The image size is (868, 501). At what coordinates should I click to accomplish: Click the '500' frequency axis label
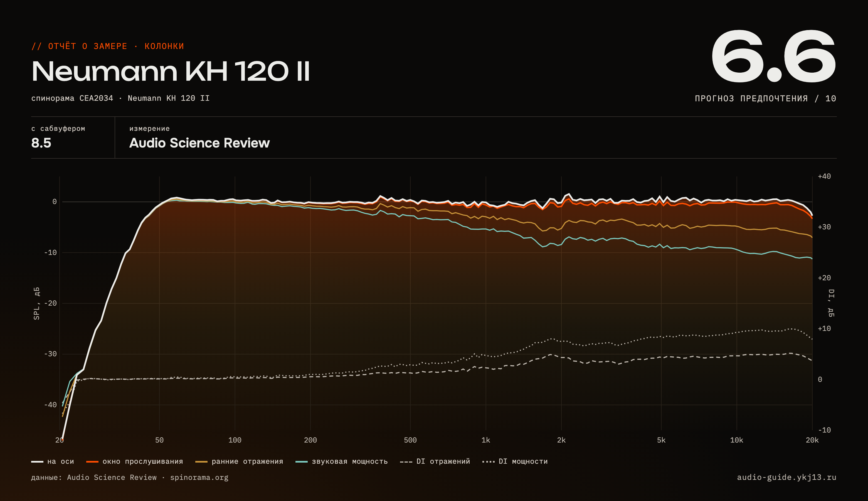point(410,440)
